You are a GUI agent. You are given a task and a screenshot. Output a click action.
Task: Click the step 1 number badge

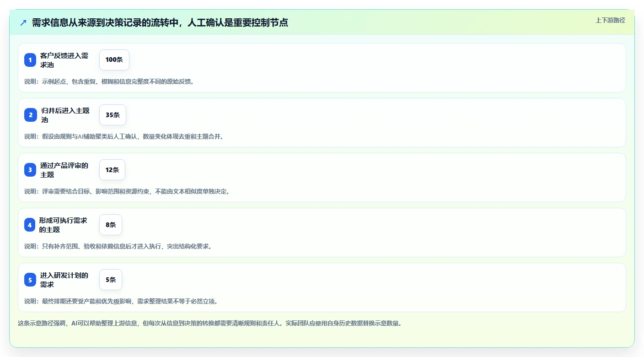(x=30, y=60)
